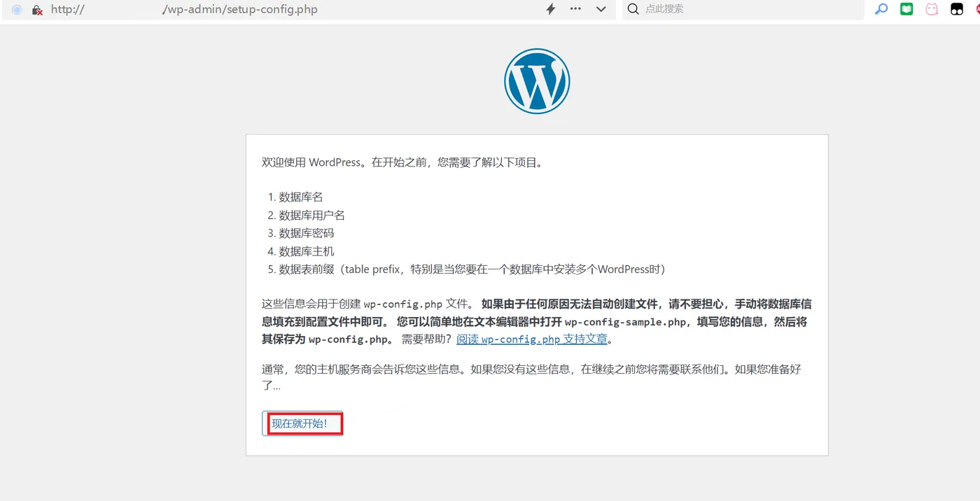The width and height of the screenshot is (980, 501).
Task: Click the wp-admin/setup-config.php URL text
Action: click(240, 10)
